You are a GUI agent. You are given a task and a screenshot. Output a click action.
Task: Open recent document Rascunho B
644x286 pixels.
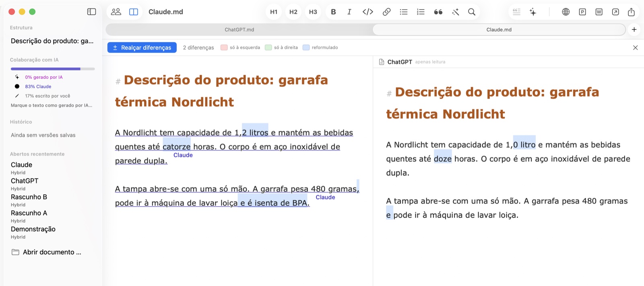click(29, 197)
